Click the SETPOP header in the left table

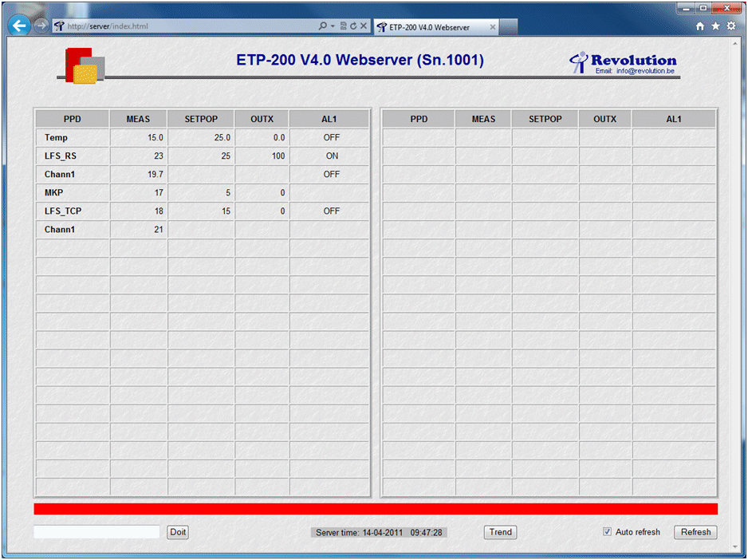point(201,119)
